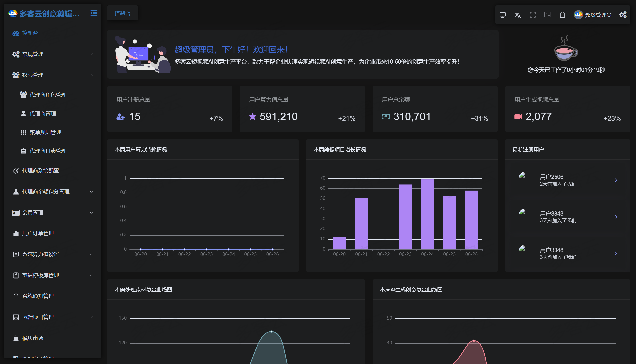Open 代理商角色管理 menu item

click(x=48, y=95)
